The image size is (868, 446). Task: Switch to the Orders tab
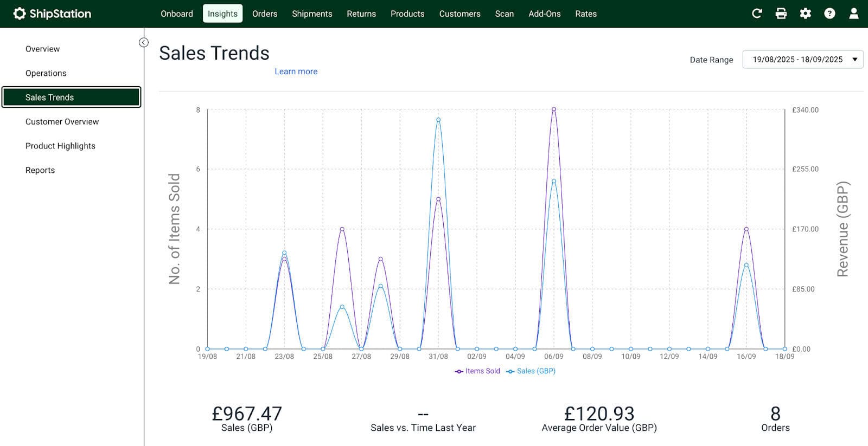[265, 14]
